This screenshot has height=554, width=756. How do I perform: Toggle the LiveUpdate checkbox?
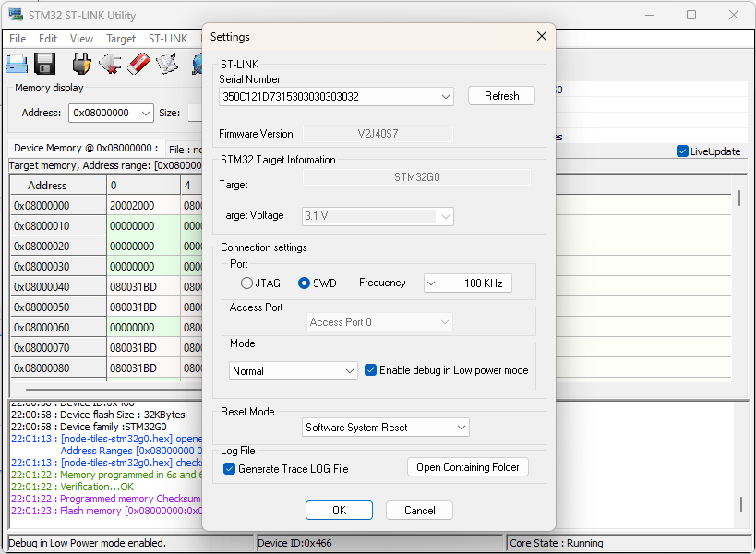(682, 151)
